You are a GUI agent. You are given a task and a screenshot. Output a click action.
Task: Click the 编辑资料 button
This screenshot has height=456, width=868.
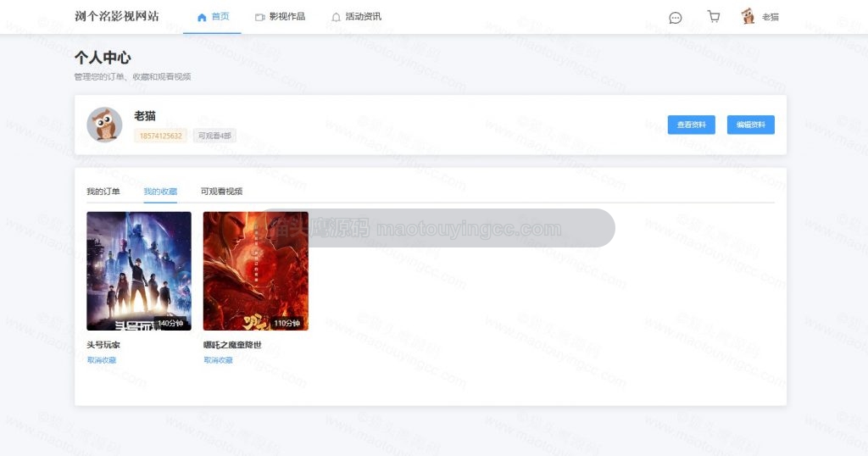[751, 125]
